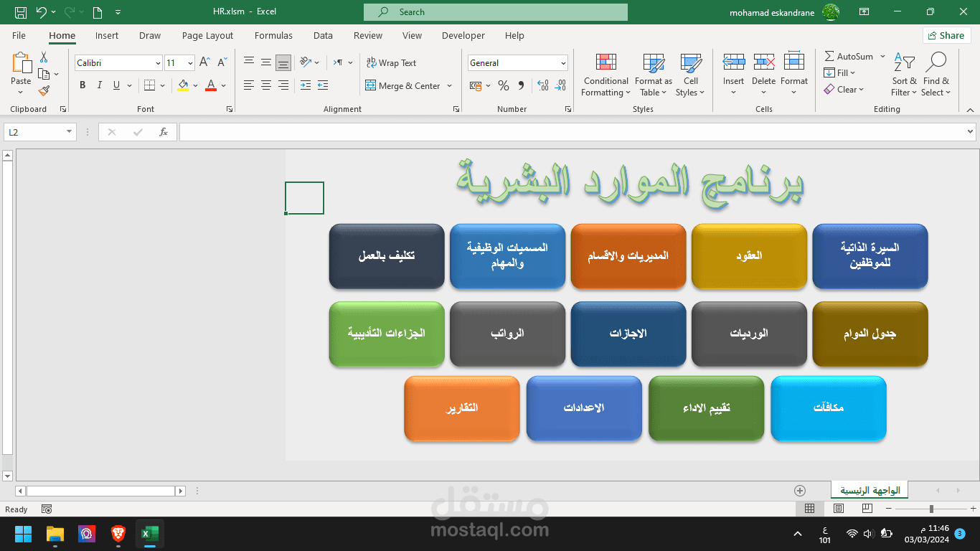Apply Percent Style to the selection
This screenshot has width=980, height=551.
503,85
